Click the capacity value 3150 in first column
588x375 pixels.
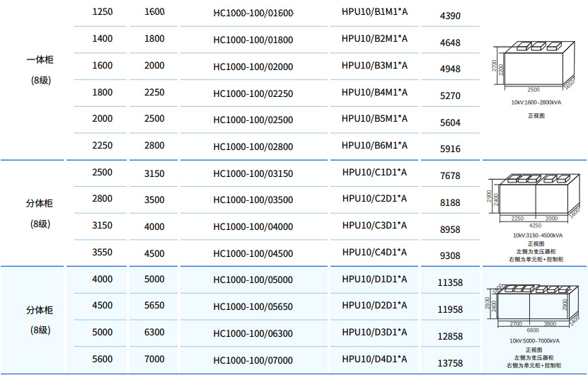[x=102, y=226]
